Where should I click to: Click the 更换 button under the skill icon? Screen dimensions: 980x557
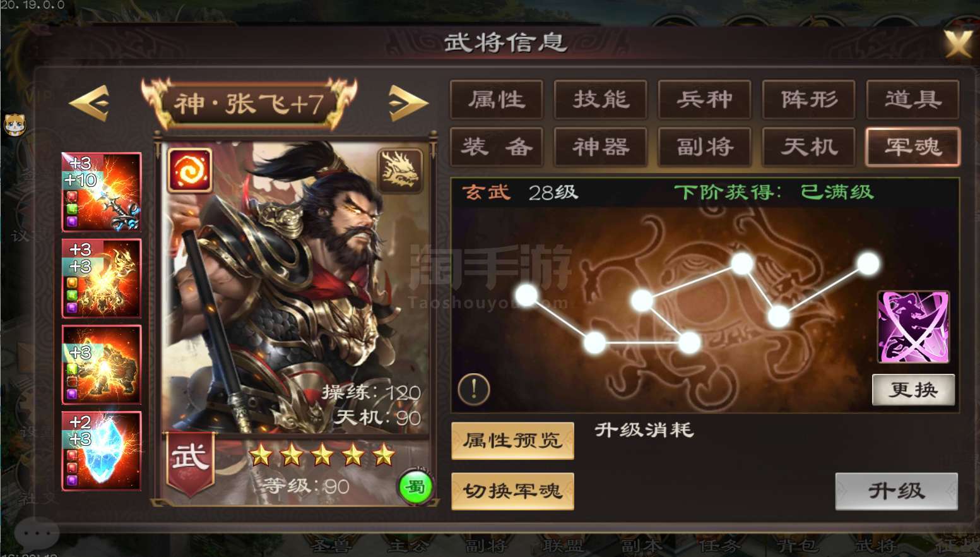(913, 390)
